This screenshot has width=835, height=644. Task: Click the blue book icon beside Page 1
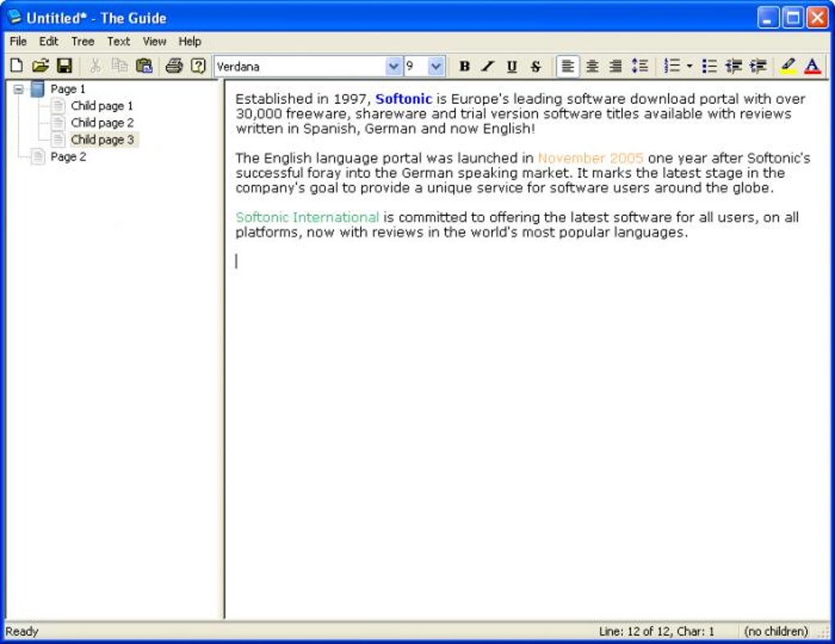click(38, 89)
